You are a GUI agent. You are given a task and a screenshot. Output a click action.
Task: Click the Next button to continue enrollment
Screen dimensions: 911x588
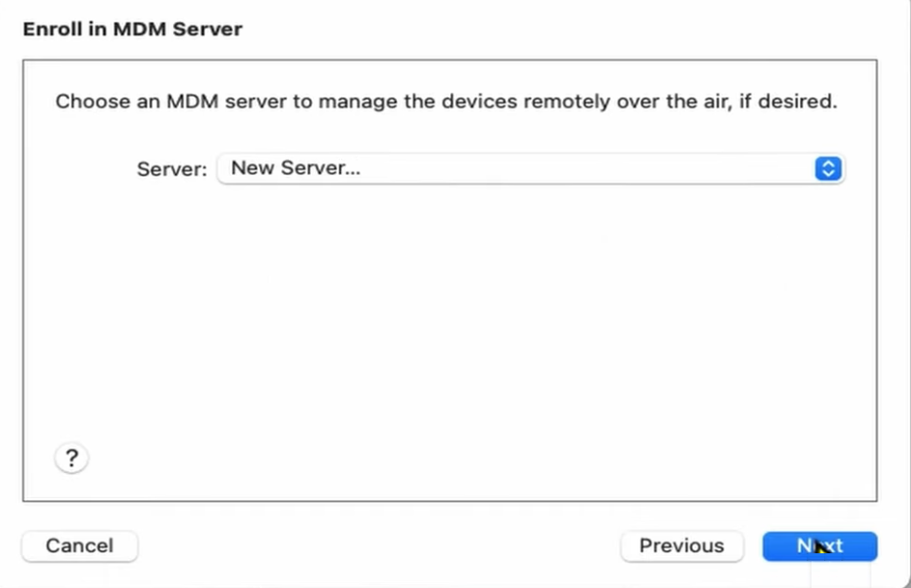click(x=820, y=546)
